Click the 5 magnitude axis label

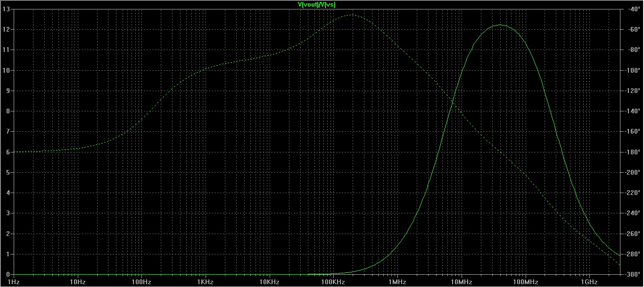coord(8,172)
